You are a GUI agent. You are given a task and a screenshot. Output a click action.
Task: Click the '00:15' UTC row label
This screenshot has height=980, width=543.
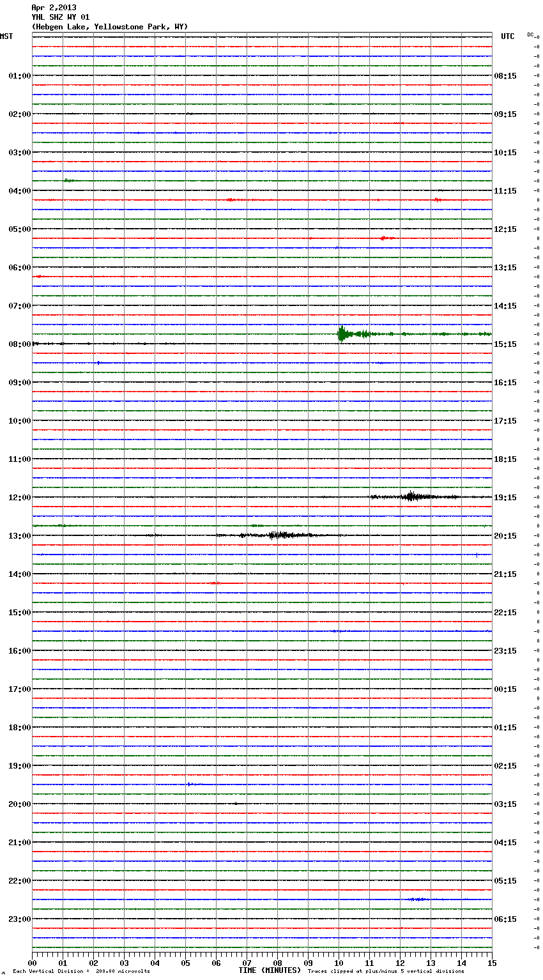505,689
